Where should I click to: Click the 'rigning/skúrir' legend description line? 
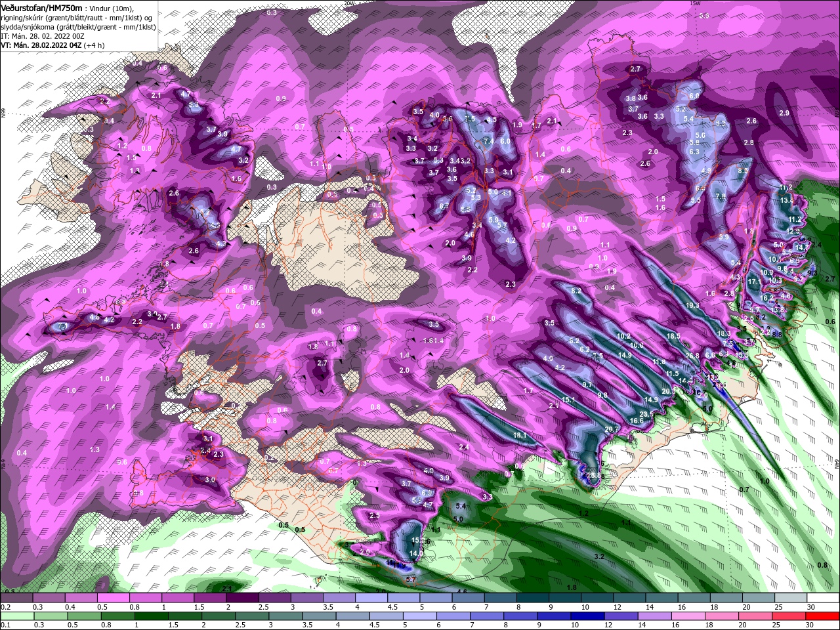77,17
